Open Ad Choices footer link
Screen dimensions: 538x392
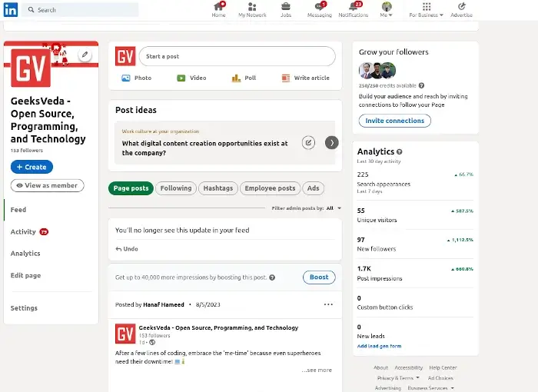440,378
